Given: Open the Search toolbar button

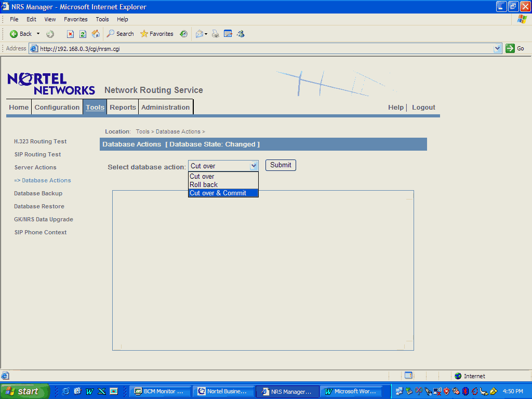Looking at the screenshot, I should [120, 34].
